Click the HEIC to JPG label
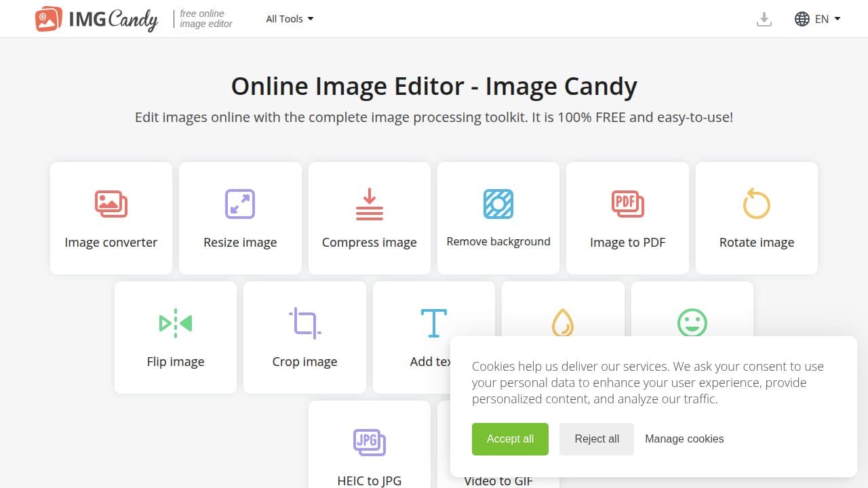The image size is (868, 488). click(x=370, y=481)
